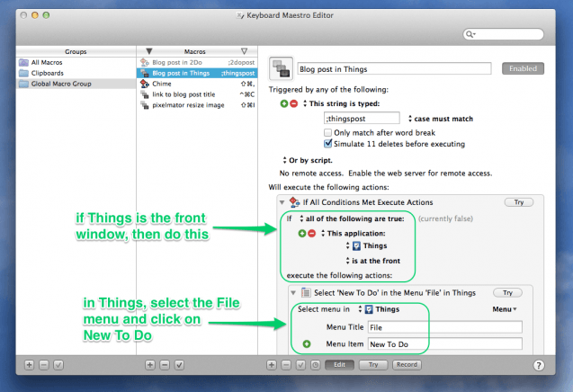
Task: Enable Only match after word break
Action: point(327,133)
